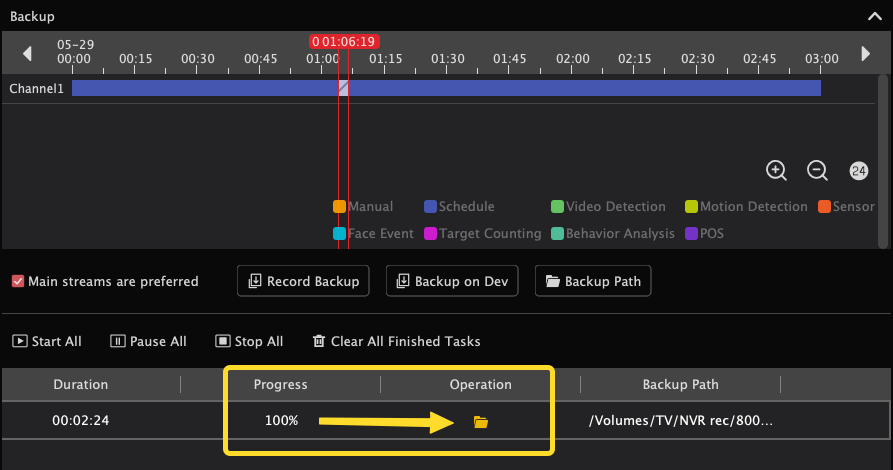The image size is (893, 470).
Task: Click the Progress column header
Action: coord(280,385)
